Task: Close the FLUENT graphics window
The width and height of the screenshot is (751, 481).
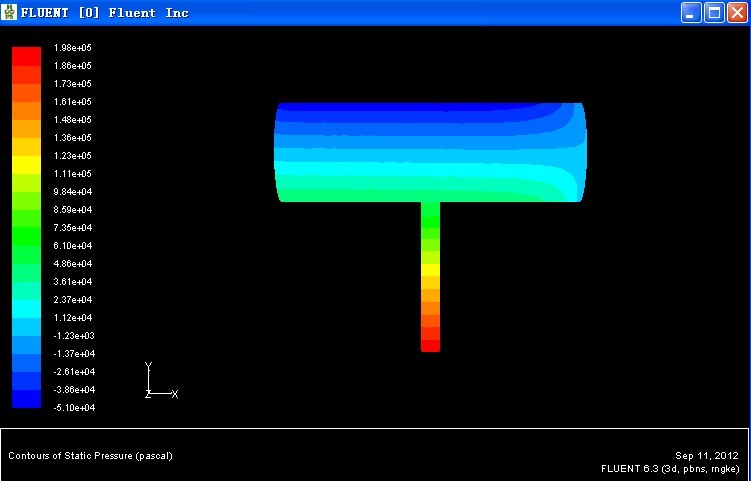Action: click(737, 13)
